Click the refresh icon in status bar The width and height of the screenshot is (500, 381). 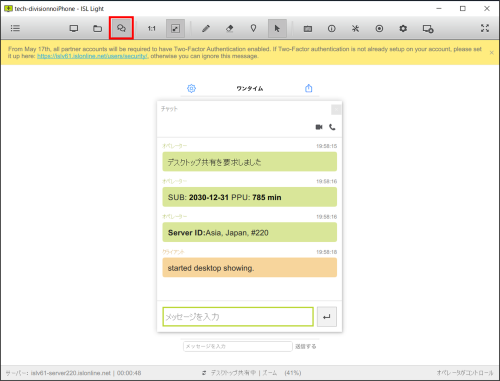(x=204, y=373)
